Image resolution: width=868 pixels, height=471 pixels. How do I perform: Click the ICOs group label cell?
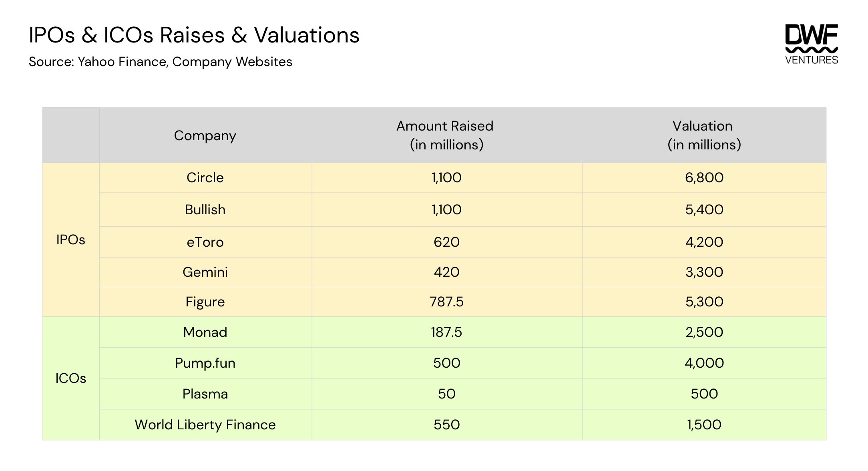point(71,378)
